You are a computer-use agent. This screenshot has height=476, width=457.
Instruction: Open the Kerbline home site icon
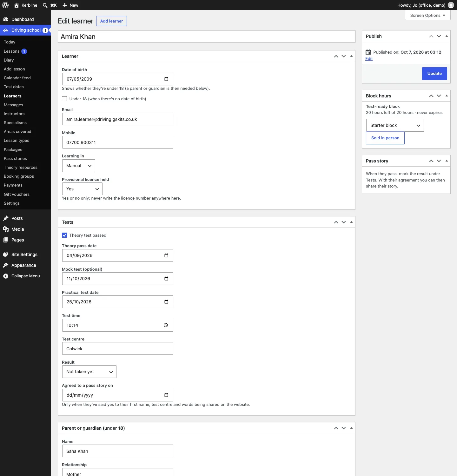point(17,5)
